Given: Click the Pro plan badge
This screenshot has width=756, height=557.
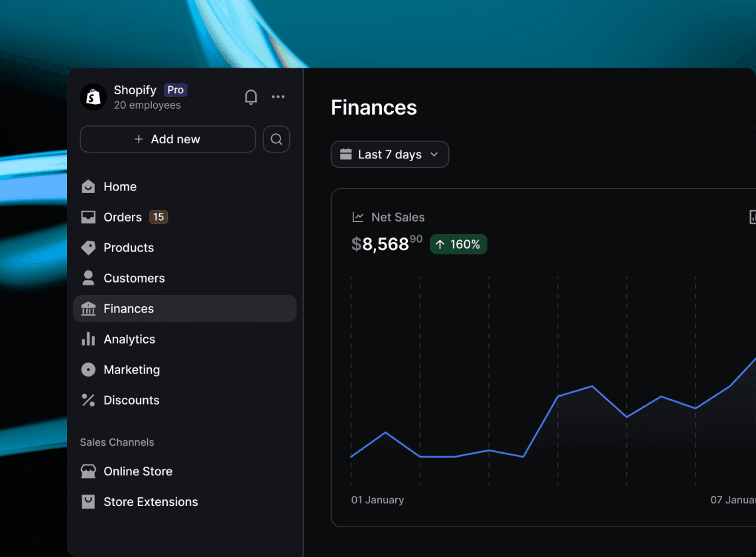Looking at the screenshot, I should point(176,90).
